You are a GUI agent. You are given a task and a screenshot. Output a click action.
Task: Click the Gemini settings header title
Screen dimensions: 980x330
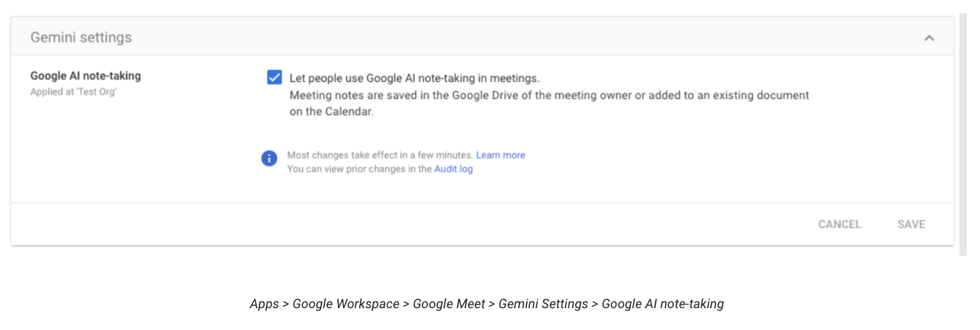[x=81, y=37]
